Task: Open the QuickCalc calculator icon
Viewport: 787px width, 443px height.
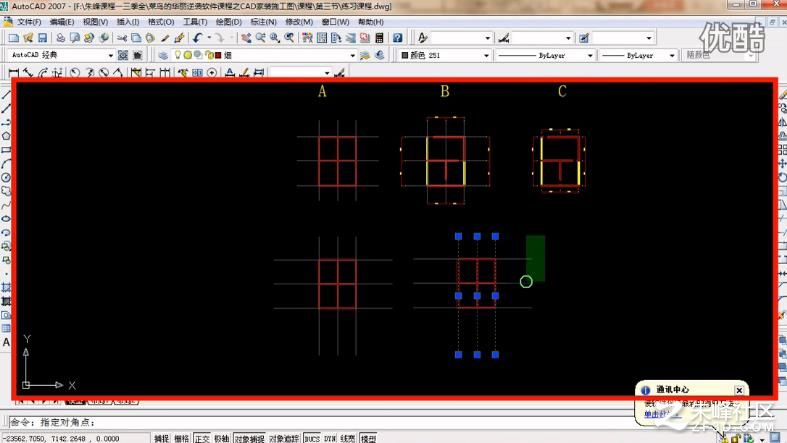Action: click(x=379, y=38)
